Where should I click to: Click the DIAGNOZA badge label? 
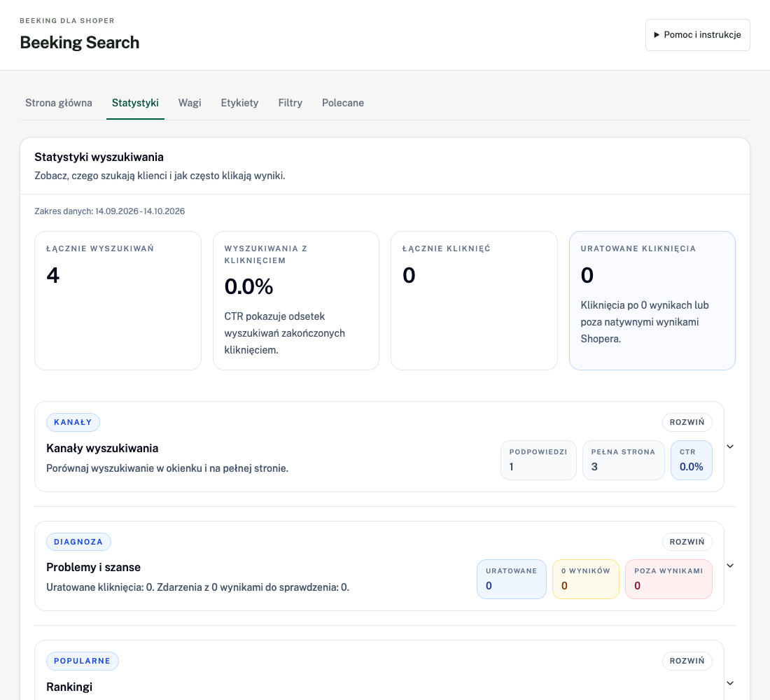tap(78, 542)
